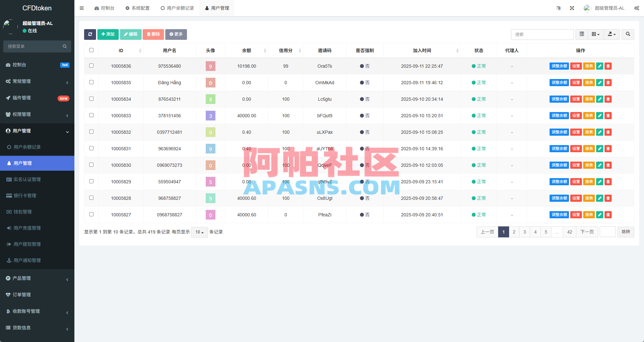Expand 收款账号管理 in the sidebar
Screen dimensions: 644x342
pos(37,311)
